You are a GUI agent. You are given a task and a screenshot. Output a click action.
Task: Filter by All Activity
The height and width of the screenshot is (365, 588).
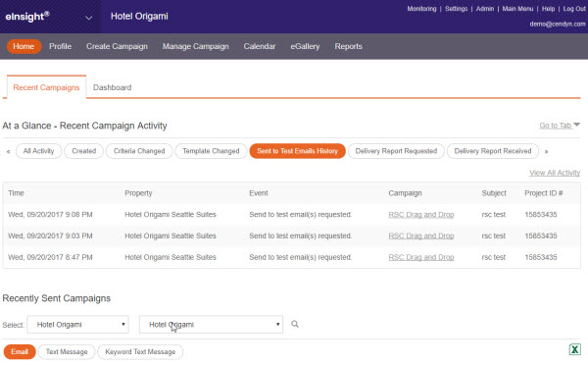coord(38,151)
